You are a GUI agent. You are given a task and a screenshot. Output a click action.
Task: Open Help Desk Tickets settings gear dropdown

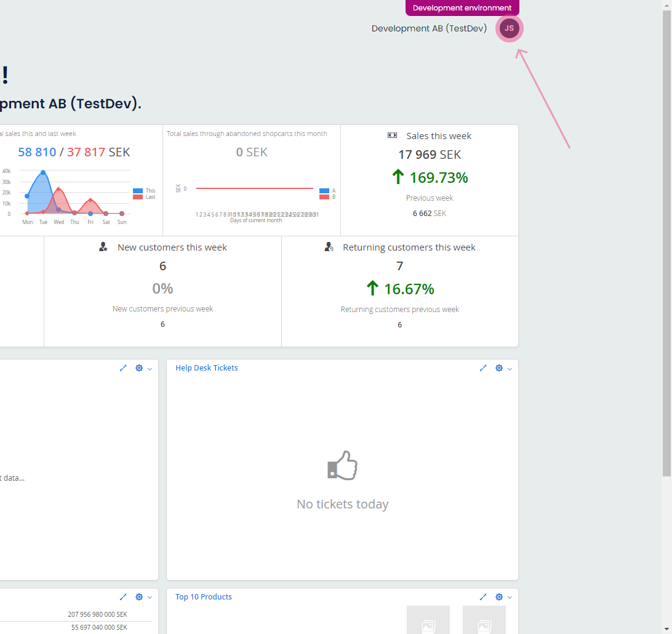coord(503,368)
